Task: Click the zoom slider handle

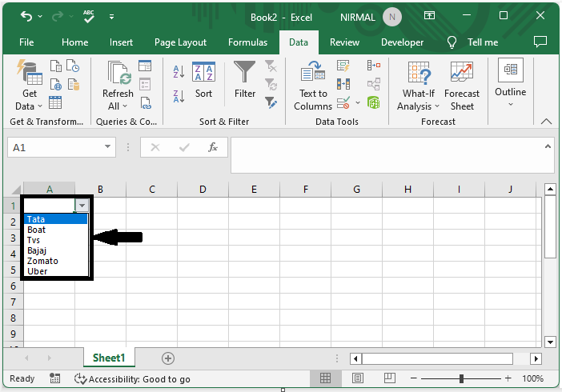Action: [x=461, y=378]
